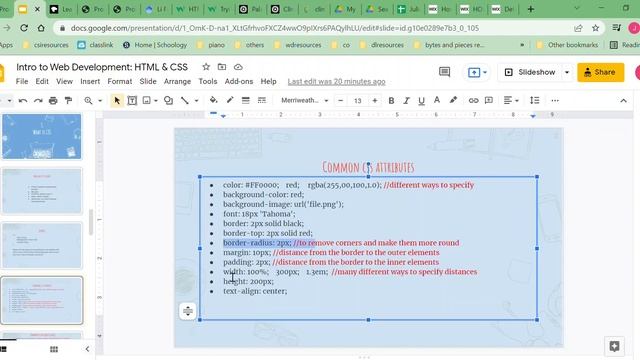Image resolution: width=640 pixels, height=360 pixels.
Task: Click the Share button
Action: click(600, 72)
